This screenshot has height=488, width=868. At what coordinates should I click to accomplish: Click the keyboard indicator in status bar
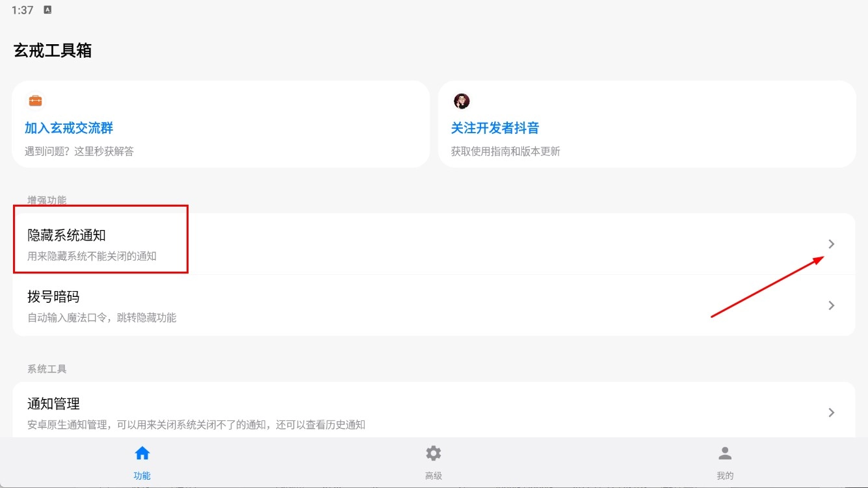point(47,10)
